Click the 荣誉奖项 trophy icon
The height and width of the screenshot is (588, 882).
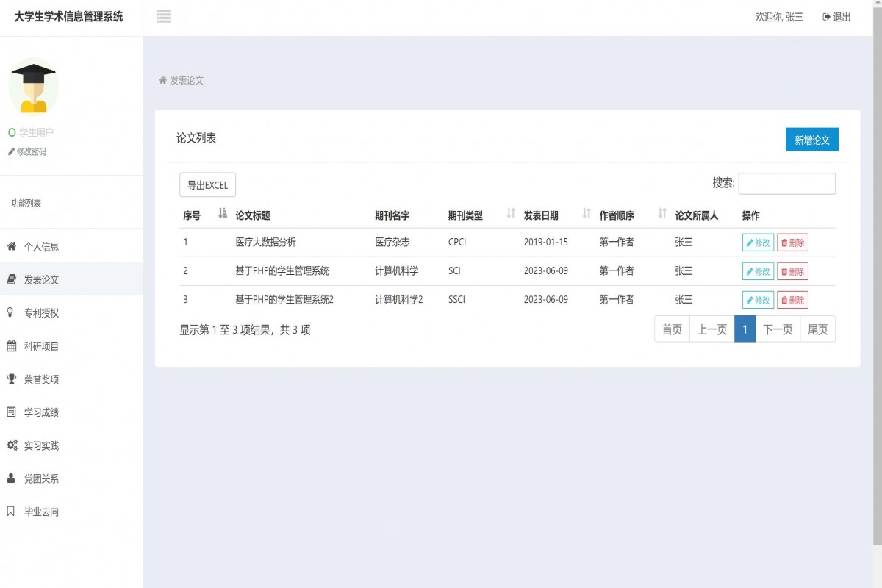click(13, 379)
